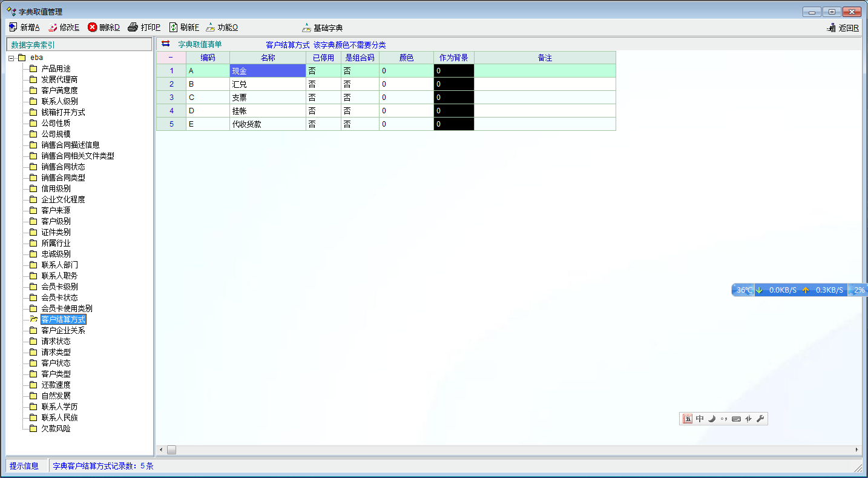Click the 修改 (Edit) toolbar icon

pos(53,27)
